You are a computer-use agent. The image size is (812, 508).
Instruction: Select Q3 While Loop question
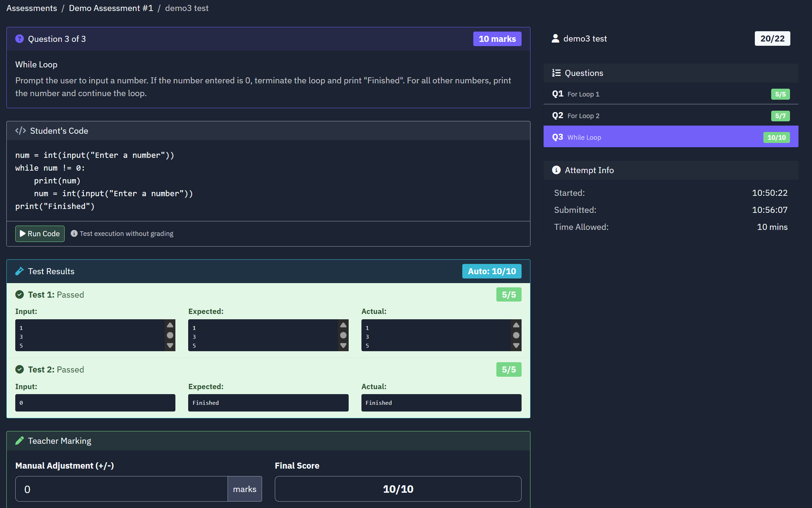coord(670,137)
